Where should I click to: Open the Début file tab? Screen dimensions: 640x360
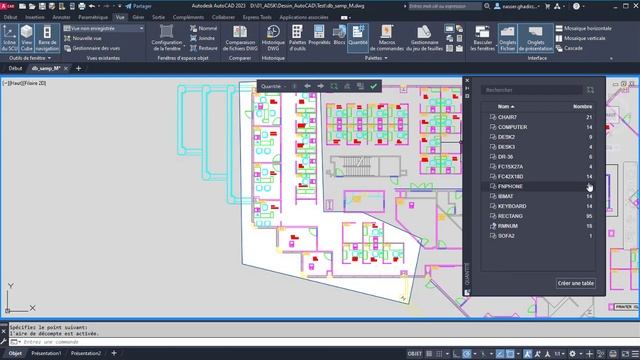coord(15,69)
